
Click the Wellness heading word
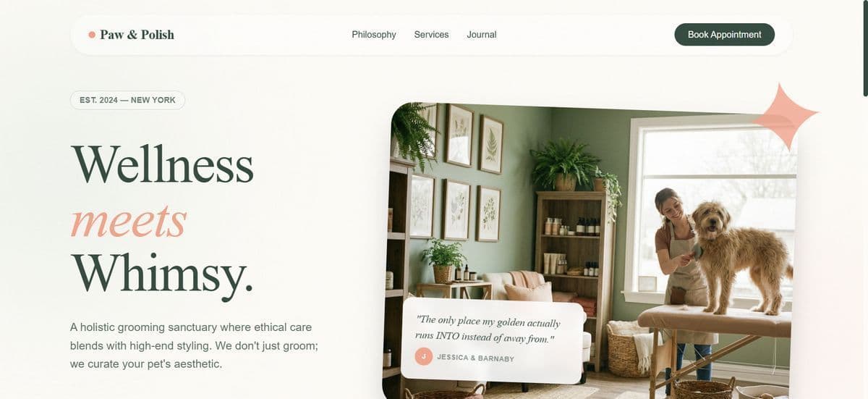tap(162, 164)
